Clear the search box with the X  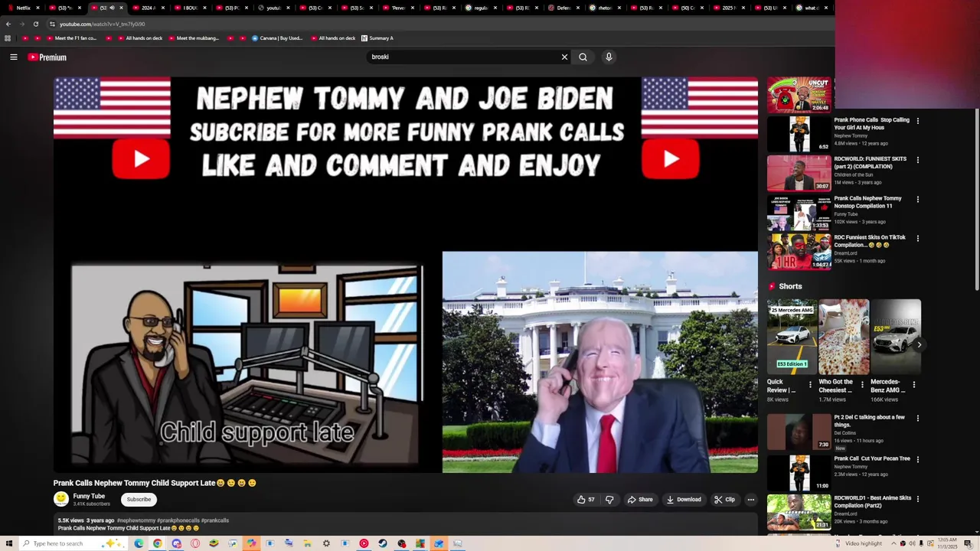point(564,57)
